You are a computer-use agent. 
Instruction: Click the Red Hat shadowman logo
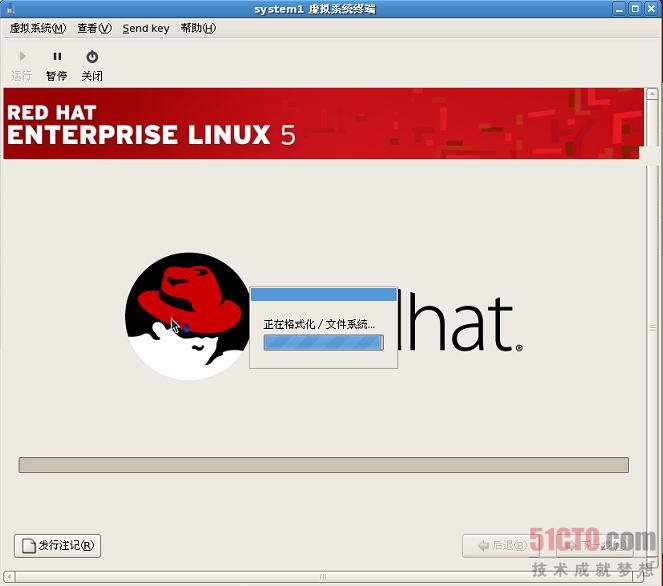click(x=188, y=316)
